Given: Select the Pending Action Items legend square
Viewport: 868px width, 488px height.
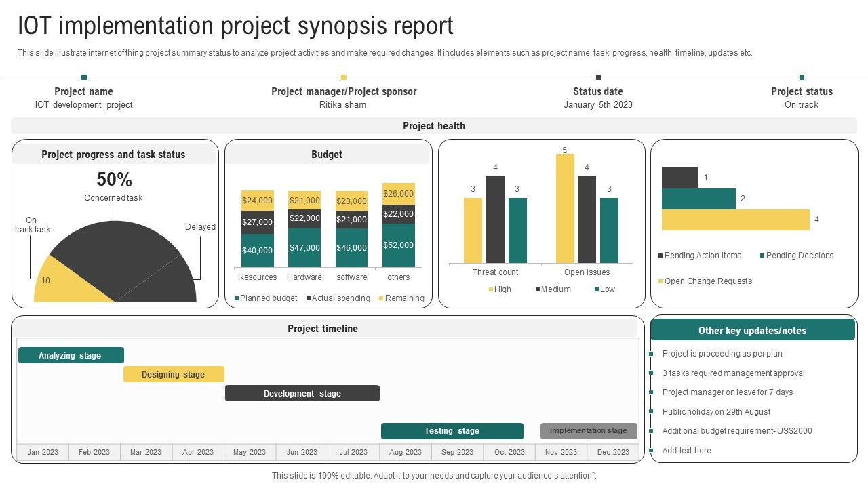Looking at the screenshot, I should (660, 256).
